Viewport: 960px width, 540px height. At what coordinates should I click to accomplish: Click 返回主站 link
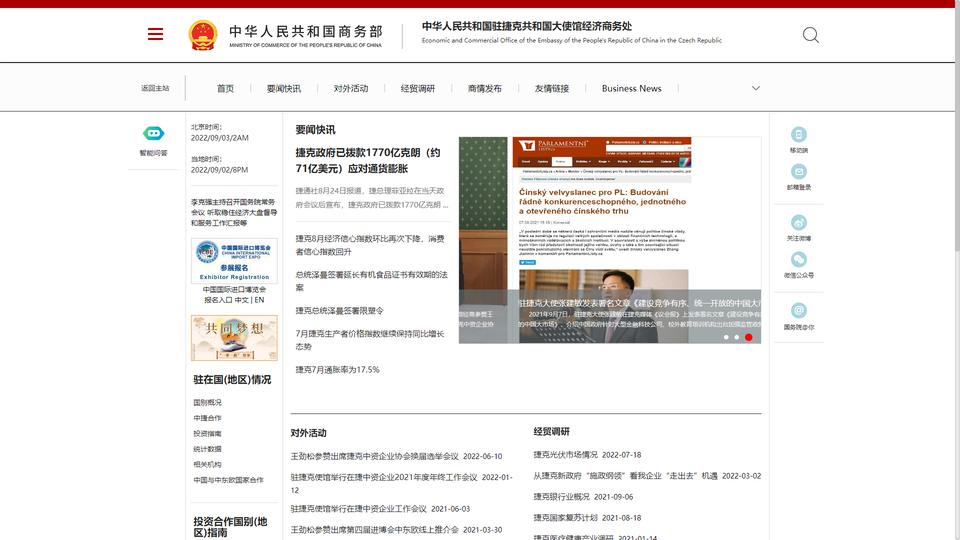pos(155,88)
